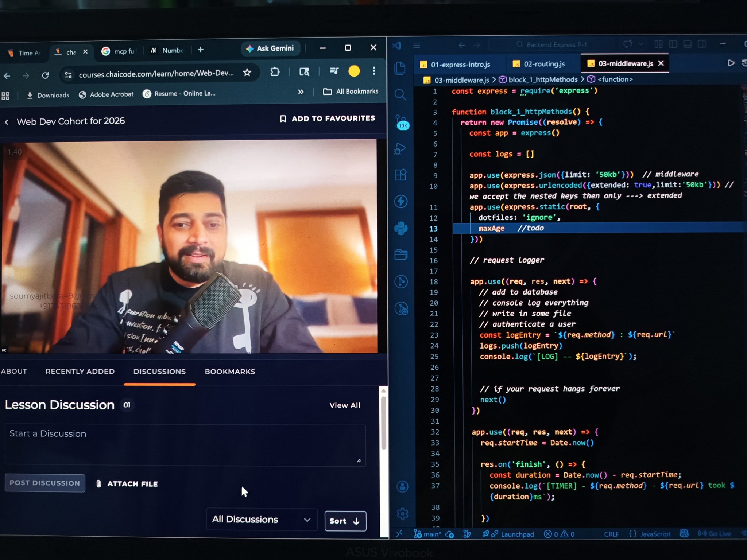Open VS Code Manage gear icon

pos(402,514)
